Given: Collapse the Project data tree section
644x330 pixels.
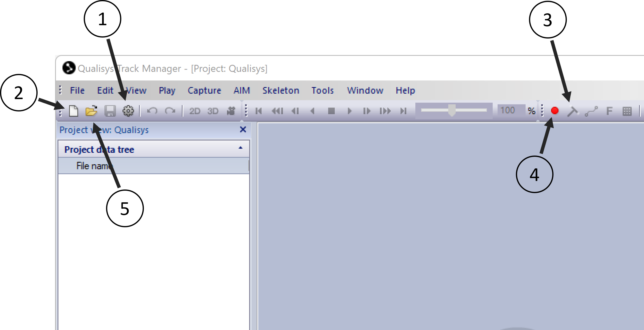Looking at the screenshot, I should click(x=240, y=148).
